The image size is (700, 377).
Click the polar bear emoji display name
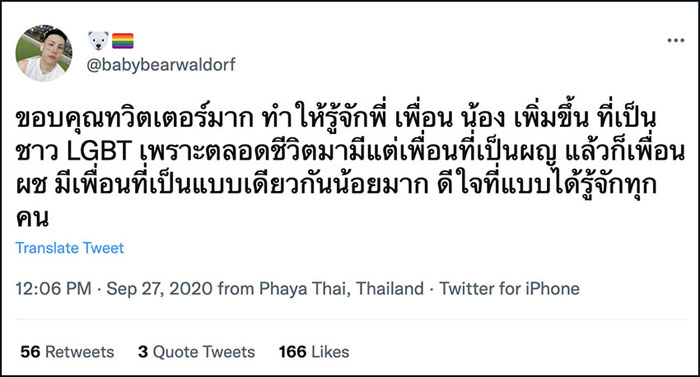98,41
